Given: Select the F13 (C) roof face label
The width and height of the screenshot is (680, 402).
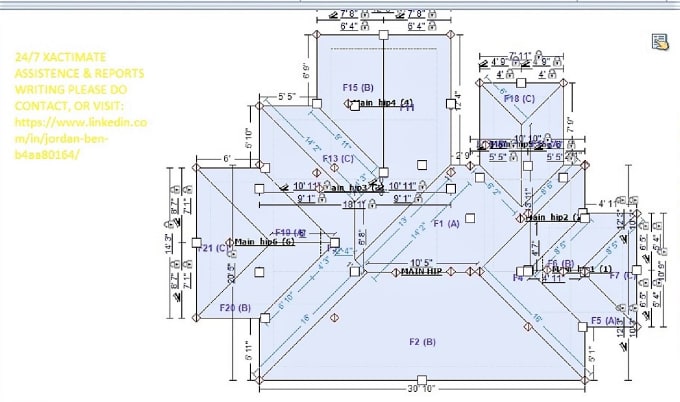Looking at the screenshot, I should click(338, 158).
